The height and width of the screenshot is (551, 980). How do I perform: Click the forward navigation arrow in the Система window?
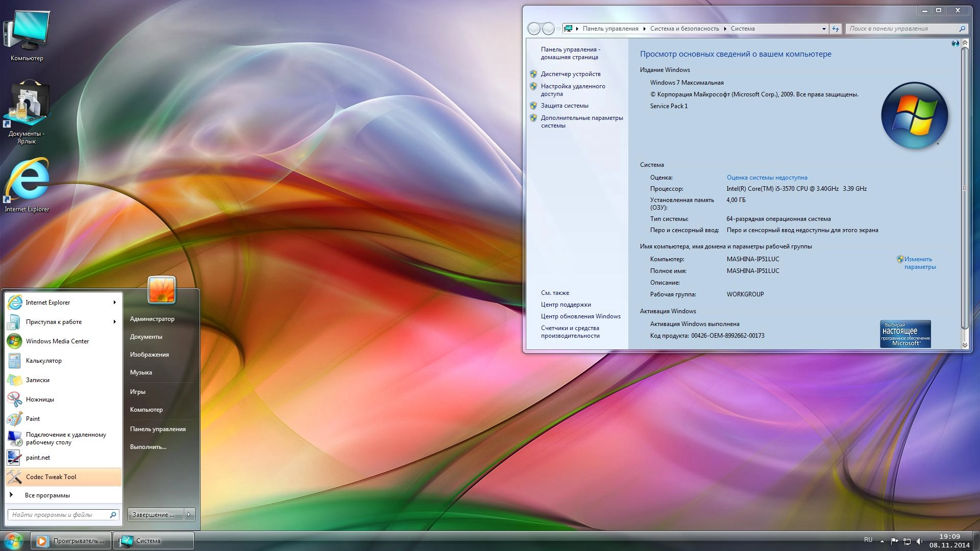(x=548, y=29)
